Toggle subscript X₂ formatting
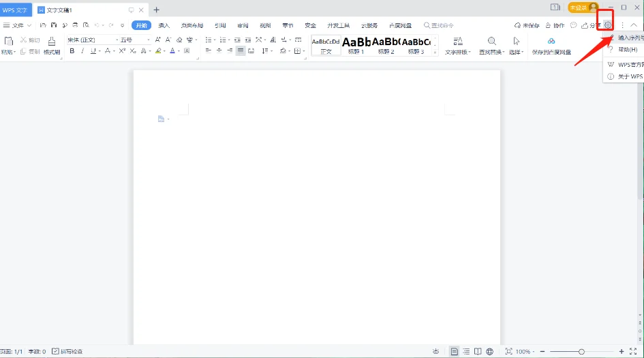The width and height of the screenshot is (644, 358). pos(133,51)
